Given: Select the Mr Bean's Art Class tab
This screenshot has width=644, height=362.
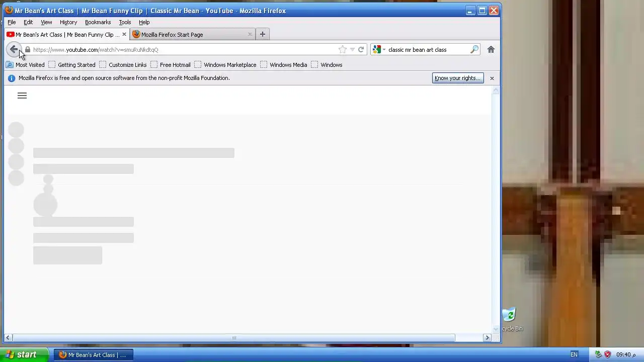Looking at the screenshot, I should coord(67,34).
